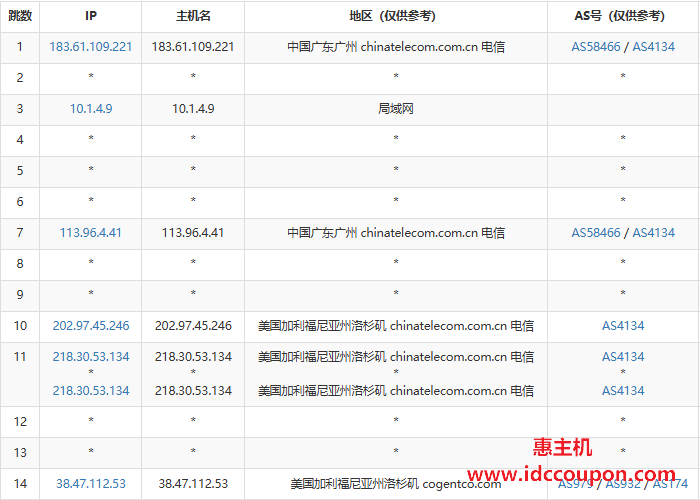Viewport: 700px width, 500px height.
Task: Click hop number 5 cell
Action: point(20,171)
